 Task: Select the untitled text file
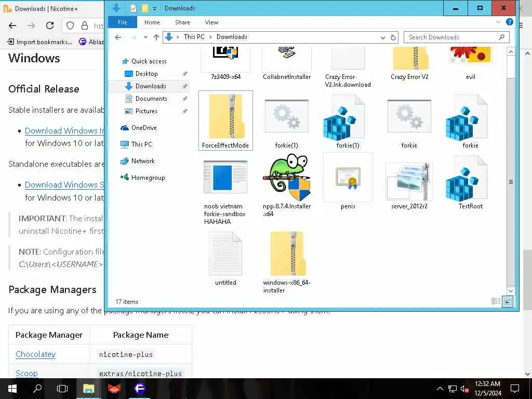pos(225,259)
